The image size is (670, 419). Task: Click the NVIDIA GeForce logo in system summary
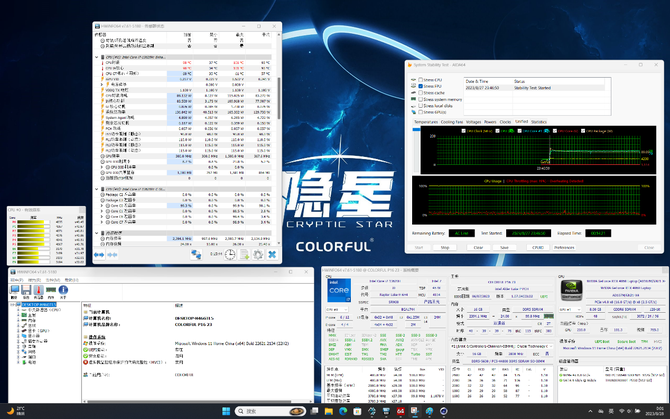571,290
